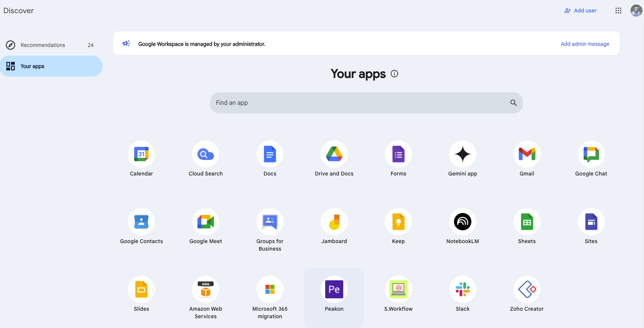Open the Google apps grid launcher
The height and width of the screenshot is (328, 644).
618,11
